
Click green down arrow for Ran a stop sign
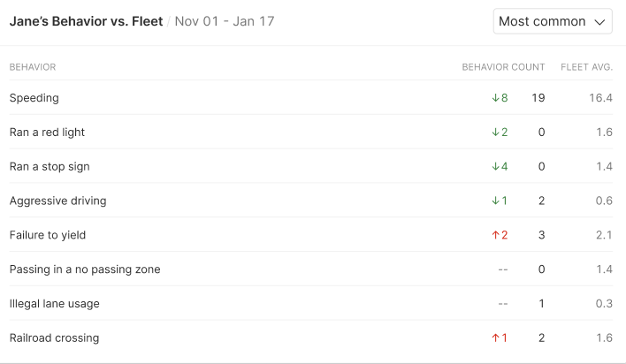[x=495, y=167]
